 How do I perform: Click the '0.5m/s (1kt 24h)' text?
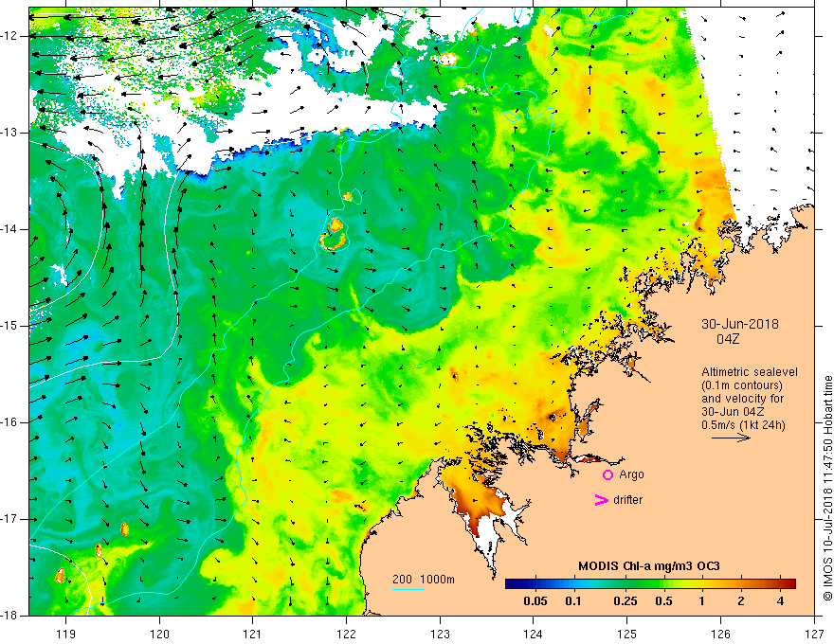coord(743,425)
